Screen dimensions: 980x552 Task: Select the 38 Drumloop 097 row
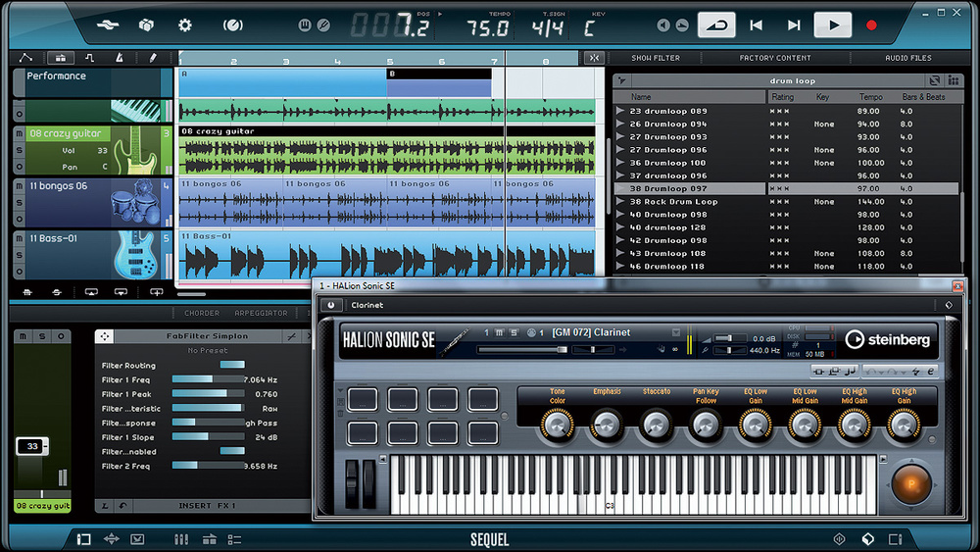pos(786,188)
